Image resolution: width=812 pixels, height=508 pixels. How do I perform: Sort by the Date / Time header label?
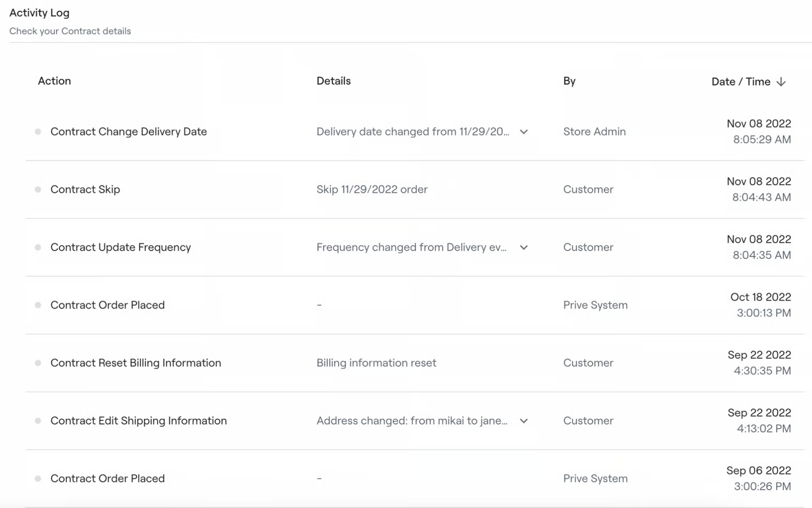(x=740, y=82)
